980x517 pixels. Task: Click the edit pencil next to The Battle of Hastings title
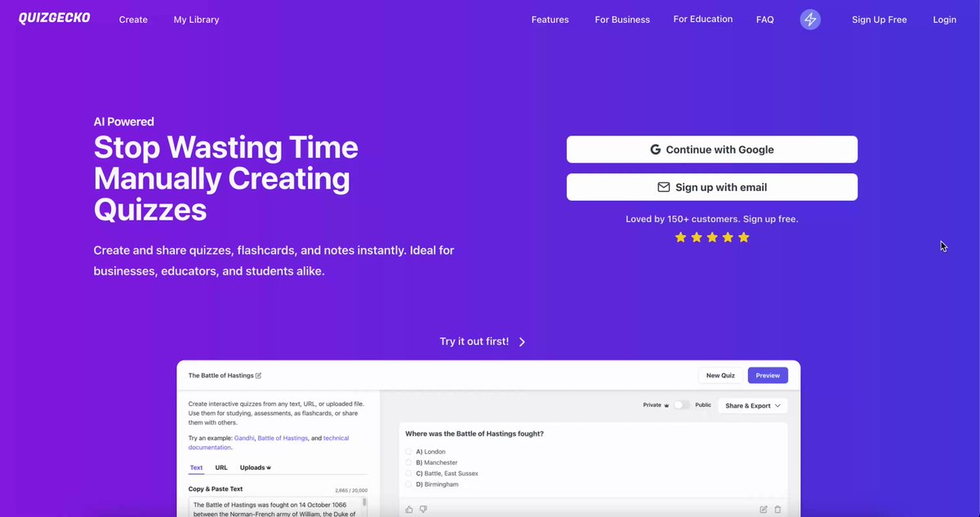pyautogui.click(x=259, y=376)
